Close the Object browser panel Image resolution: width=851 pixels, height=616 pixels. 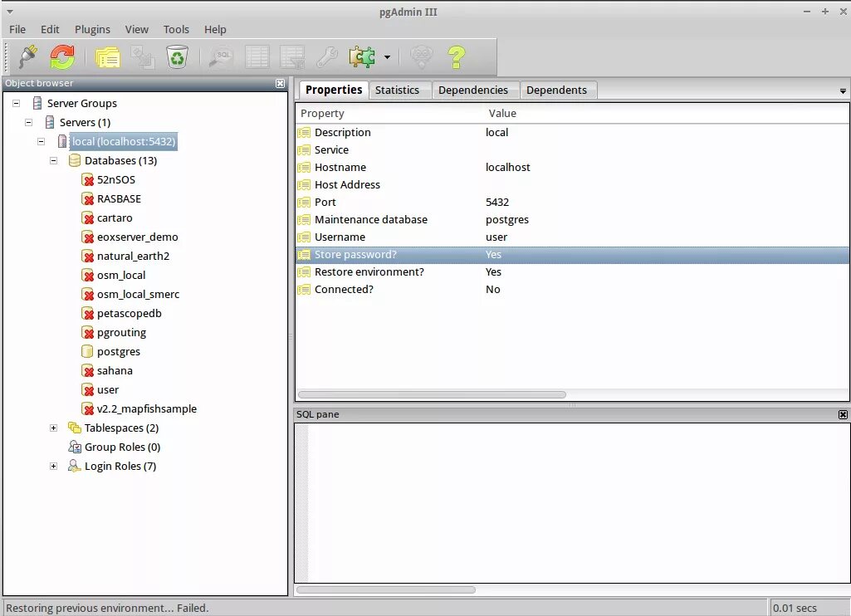280,83
